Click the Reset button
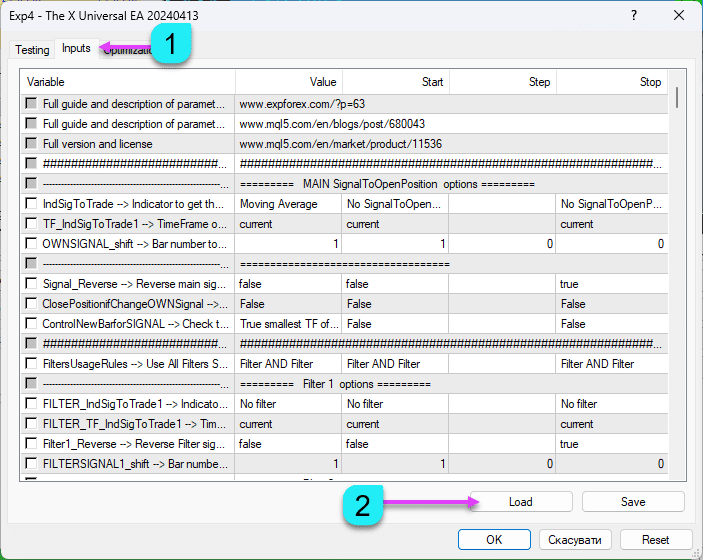The image size is (703, 560). 655,539
